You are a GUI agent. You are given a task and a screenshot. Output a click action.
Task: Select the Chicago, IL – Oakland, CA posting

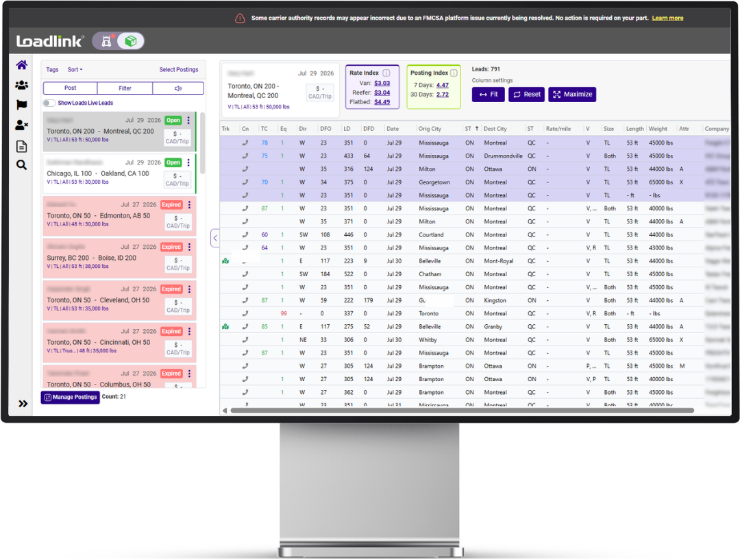coord(119,173)
